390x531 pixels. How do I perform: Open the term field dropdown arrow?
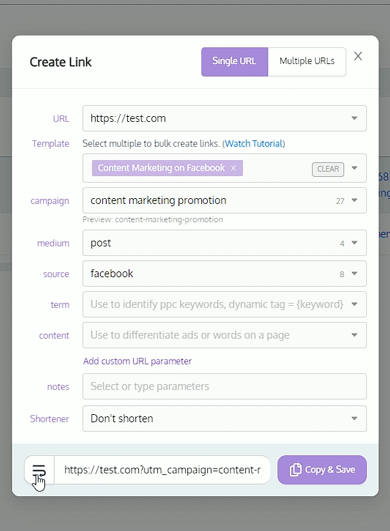pos(354,304)
